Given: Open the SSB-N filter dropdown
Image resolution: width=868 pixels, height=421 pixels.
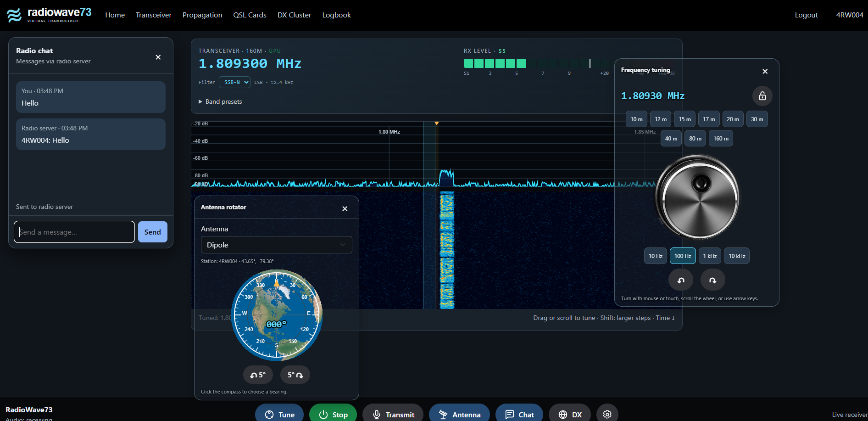Looking at the screenshot, I should click(x=234, y=82).
